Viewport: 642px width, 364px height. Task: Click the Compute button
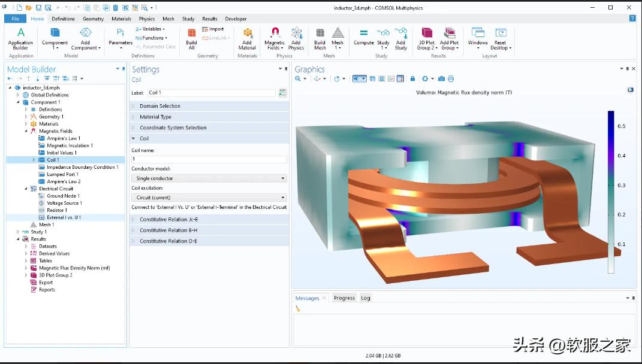364,37
